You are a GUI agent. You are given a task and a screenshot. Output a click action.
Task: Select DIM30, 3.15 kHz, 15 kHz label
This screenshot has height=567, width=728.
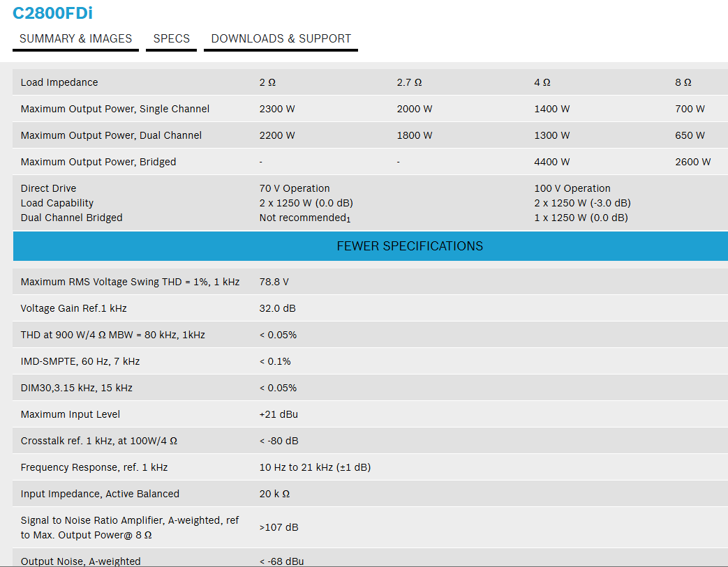point(77,388)
